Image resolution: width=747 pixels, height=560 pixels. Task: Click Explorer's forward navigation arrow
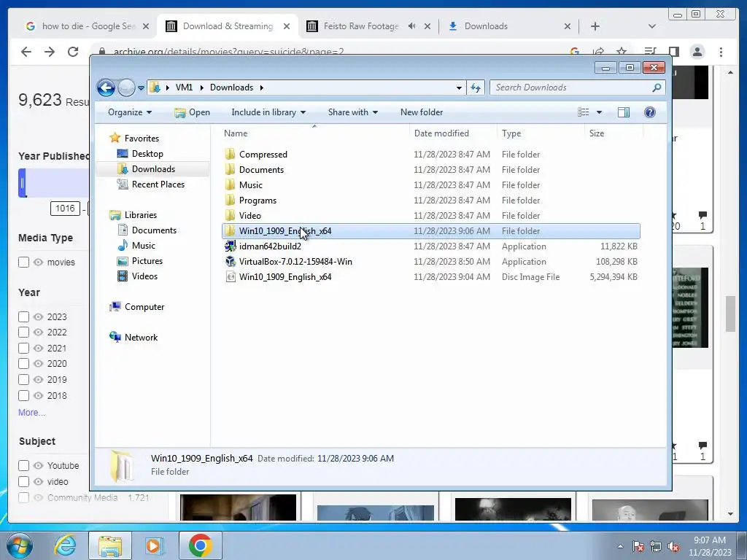126,87
